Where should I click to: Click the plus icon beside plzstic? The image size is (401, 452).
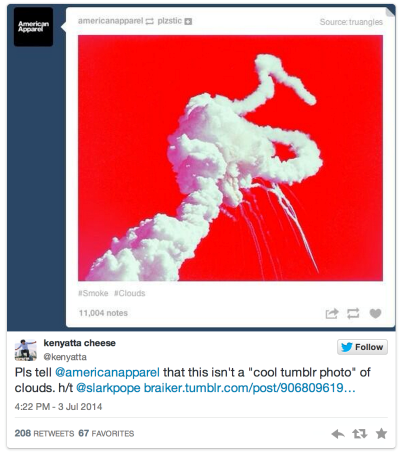188,21
